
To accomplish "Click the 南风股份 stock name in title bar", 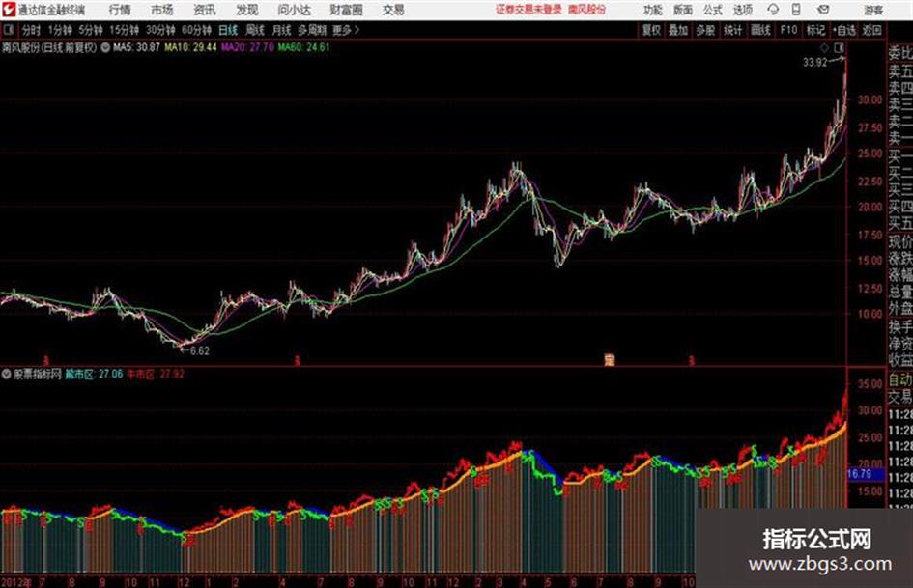I will [x=587, y=10].
